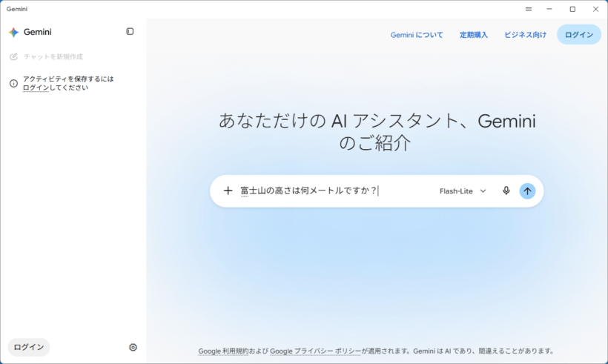Collapse the sidebar with the panel icon
Image resolution: width=608 pixels, height=364 pixels.
[x=130, y=31]
